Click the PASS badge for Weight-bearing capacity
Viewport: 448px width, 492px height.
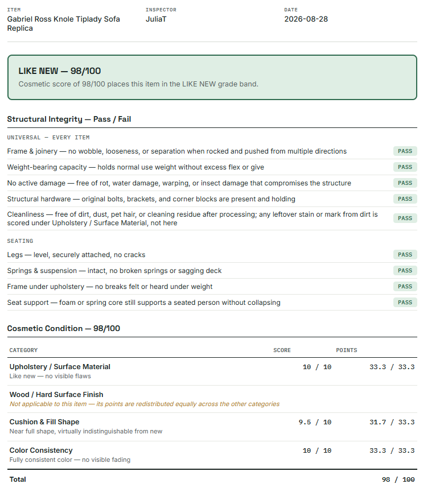(405, 167)
